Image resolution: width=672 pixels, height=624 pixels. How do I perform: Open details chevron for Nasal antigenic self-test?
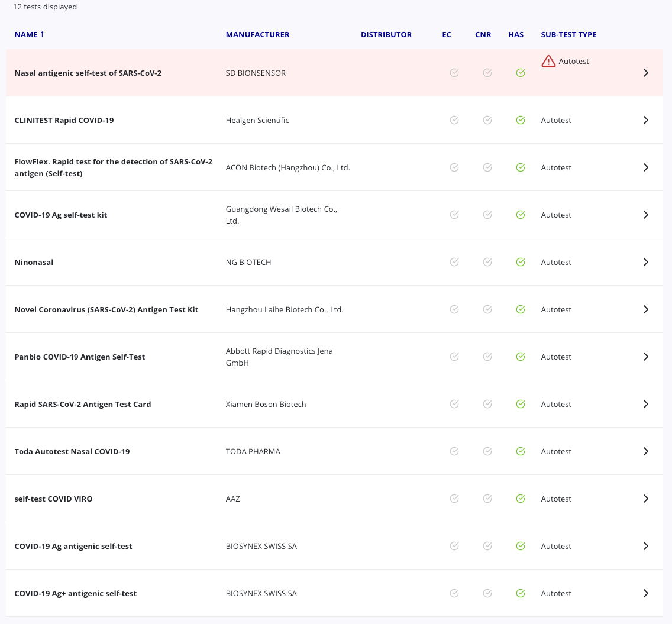pos(646,73)
